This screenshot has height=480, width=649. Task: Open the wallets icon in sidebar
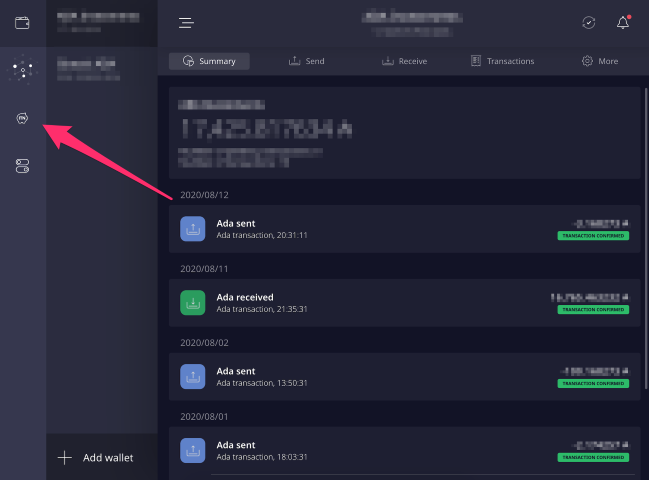pyautogui.click(x=22, y=23)
